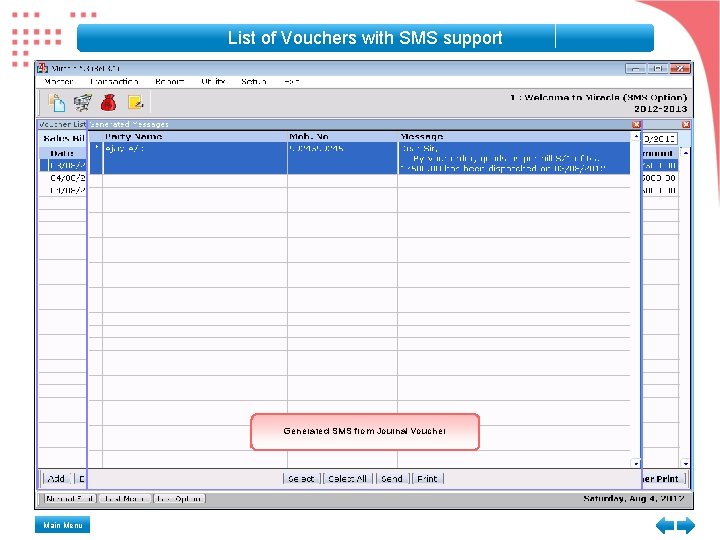The width and height of the screenshot is (720, 540).
Task: Select the highlighted row's mobile number cell
Action: (342, 158)
